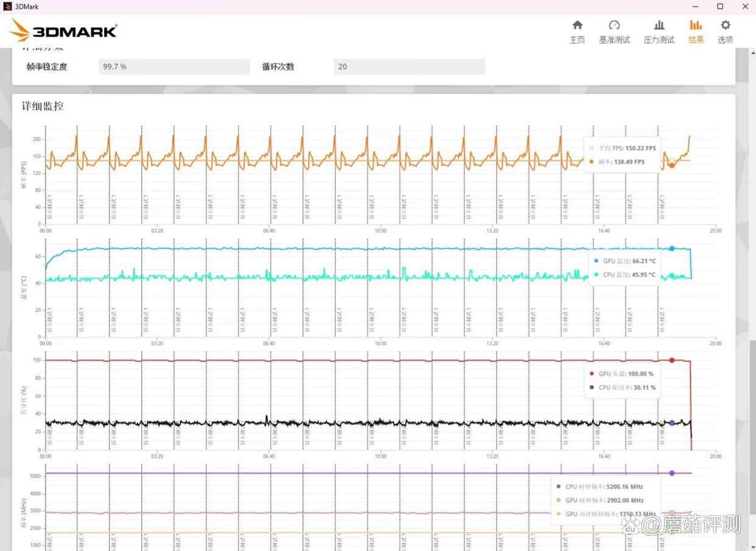Viewport: 756px width, 551px height.
Task: Click the CPU 时钟频率 5200.16 MHz legend entry
Action: click(x=600, y=487)
